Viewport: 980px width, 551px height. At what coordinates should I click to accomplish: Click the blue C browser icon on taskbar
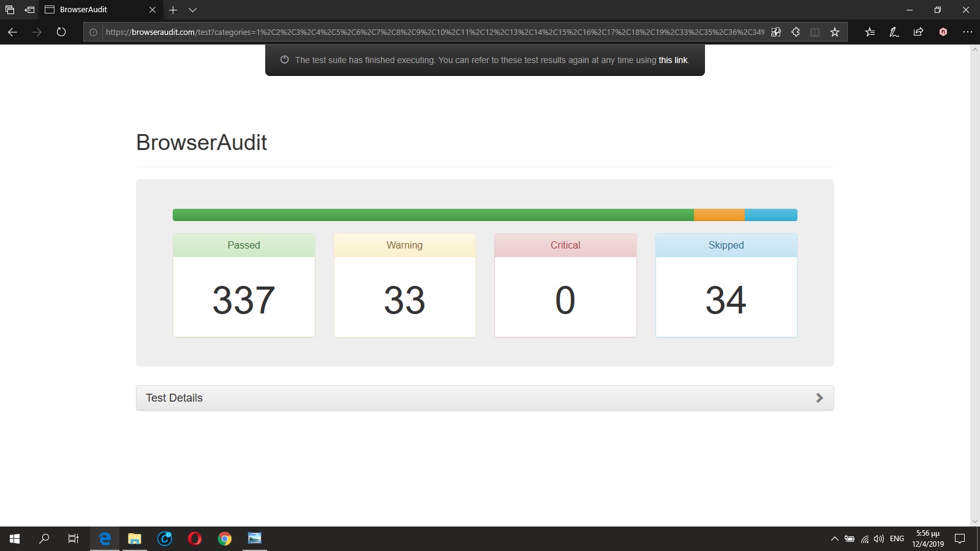tap(165, 539)
